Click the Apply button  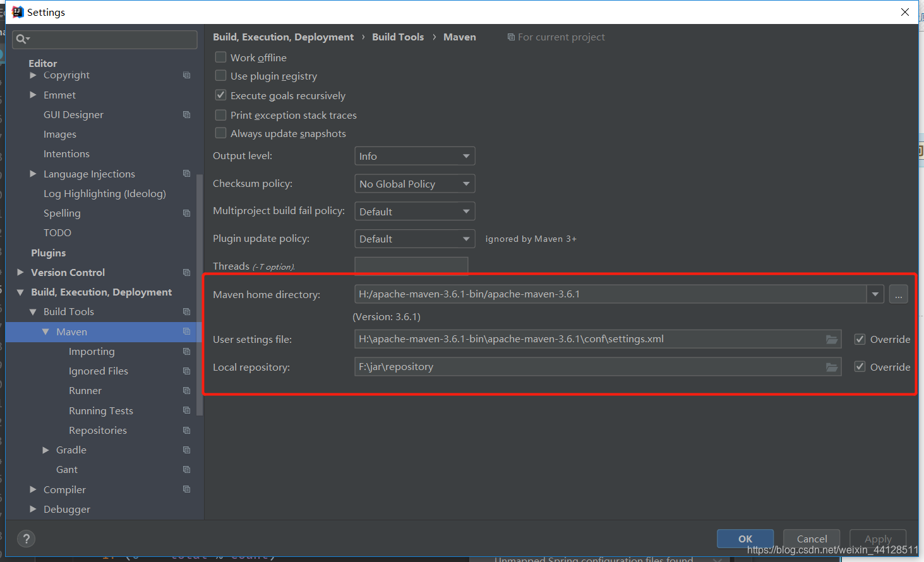coord(878,539)
